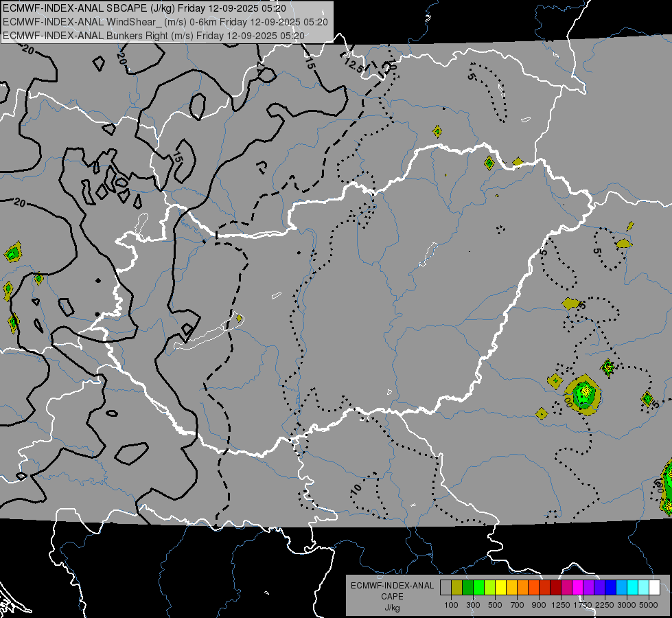Select the sky blue legend swatch
The width and height of the screenshot is (672, 618).
[622, 588]
